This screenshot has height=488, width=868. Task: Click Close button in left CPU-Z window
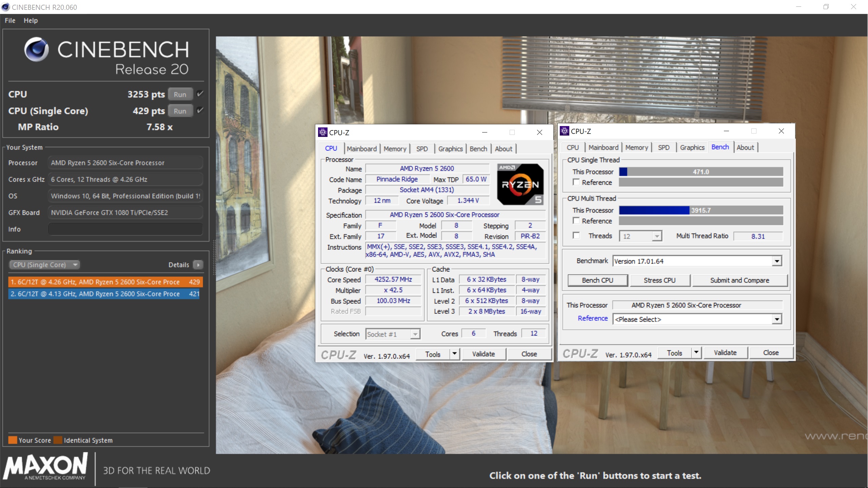(529, 354)
